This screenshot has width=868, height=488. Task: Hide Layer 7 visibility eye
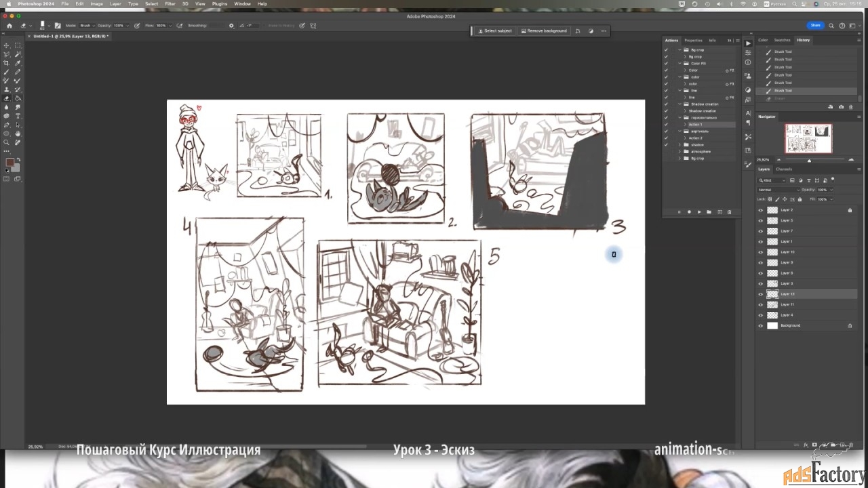pyautogui.click(x=760, y=231)
